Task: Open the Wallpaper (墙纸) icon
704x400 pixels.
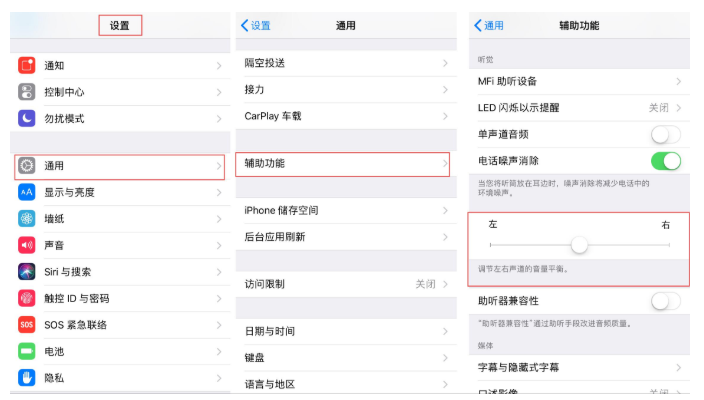Action: tap(27, 219)
